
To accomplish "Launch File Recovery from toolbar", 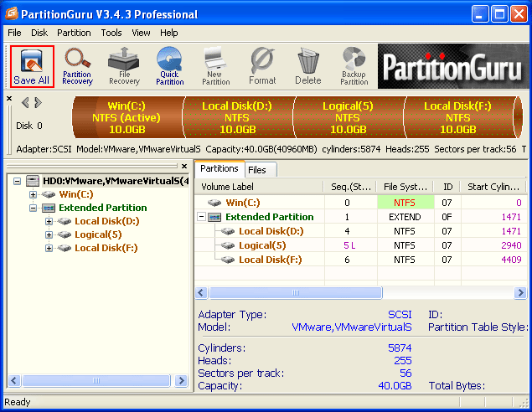I will pos(124,66).
